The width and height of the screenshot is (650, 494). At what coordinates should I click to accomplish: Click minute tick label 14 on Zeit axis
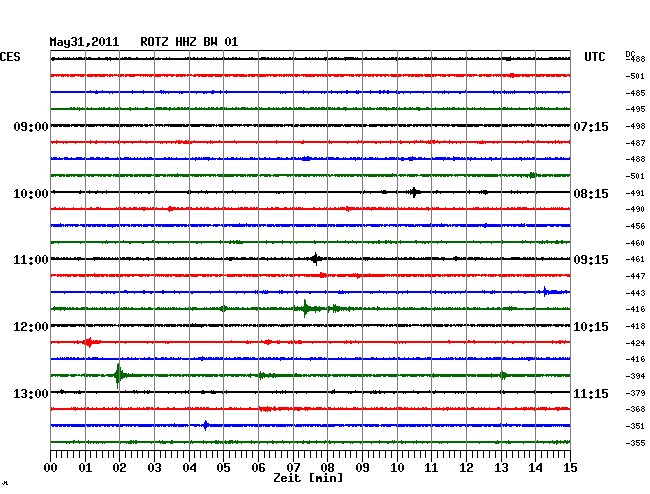point(535,467)
